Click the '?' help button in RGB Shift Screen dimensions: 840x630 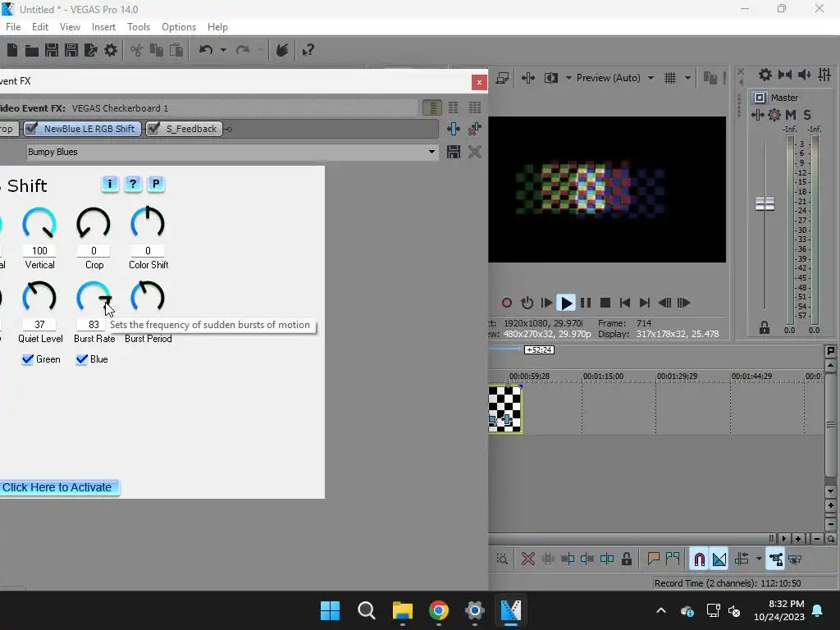pos(132,184)
